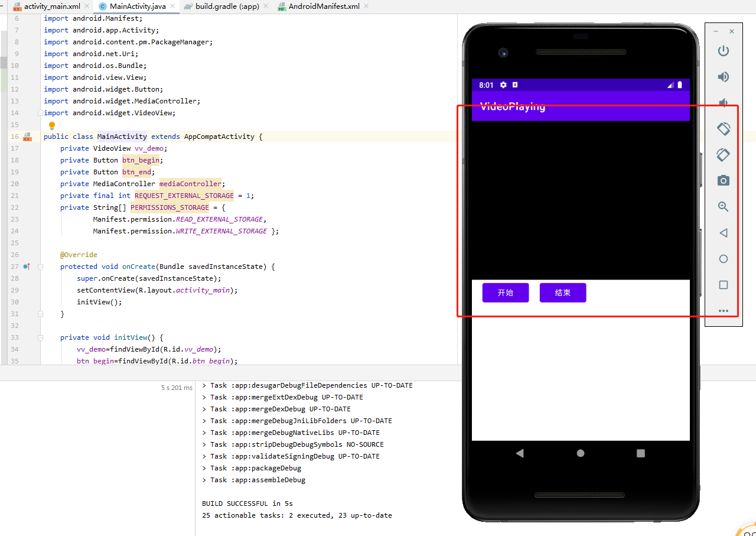Click the settings gear in phone status bar
This screenshot has width=756, height=536.
(503, 85)
